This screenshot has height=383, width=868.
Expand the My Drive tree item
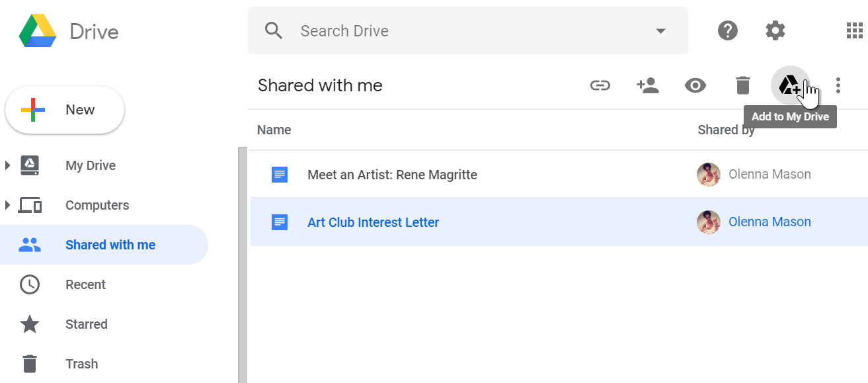tap(8, 165)
